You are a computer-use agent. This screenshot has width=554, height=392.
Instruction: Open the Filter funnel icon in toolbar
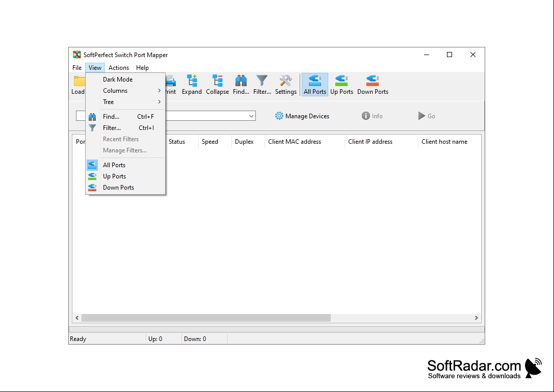[x=262, y=81]
